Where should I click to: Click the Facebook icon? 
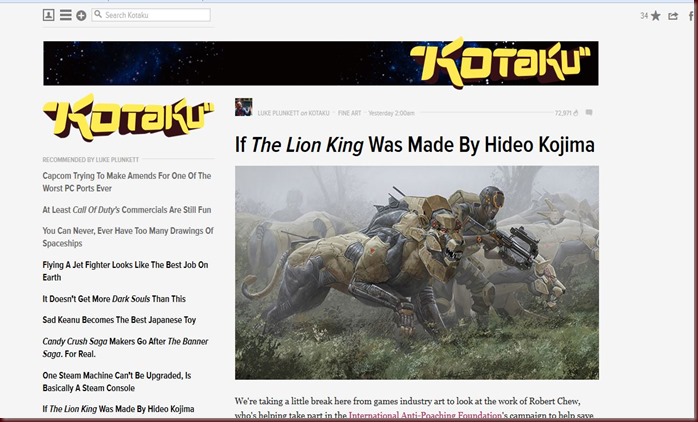(691, 16)
